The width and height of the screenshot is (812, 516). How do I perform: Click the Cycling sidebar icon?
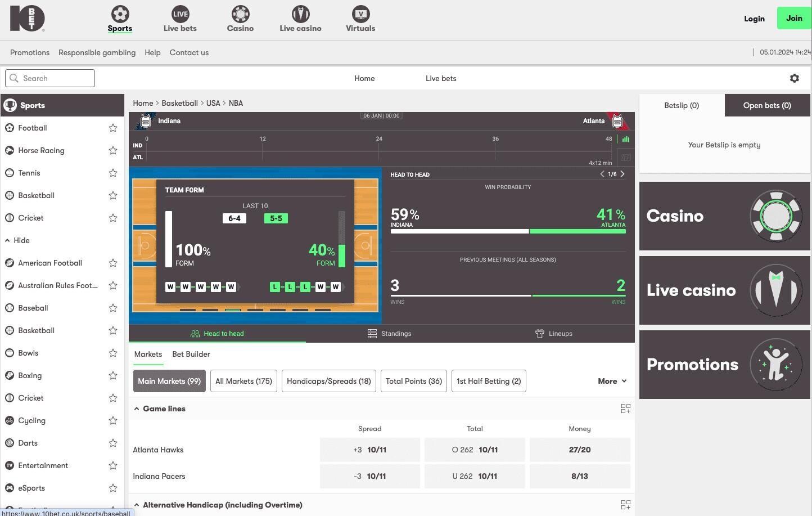coord(10,420)
